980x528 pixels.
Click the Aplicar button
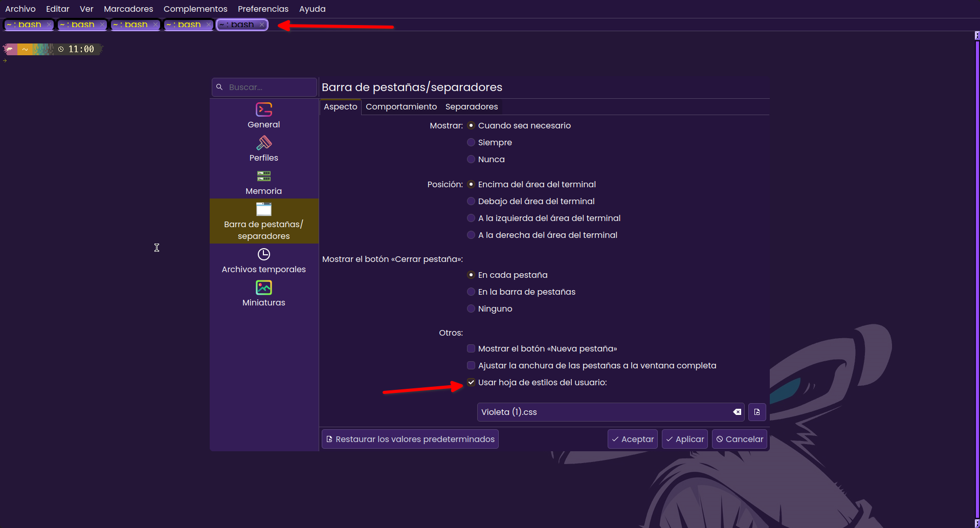[684, 439]
